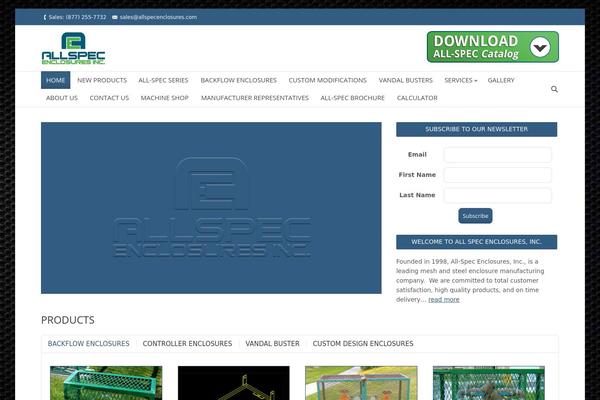600x400 pixels.
Task: Click the large All-Spec slider banner
Action: pyautogui.click(x=211, y=208)
